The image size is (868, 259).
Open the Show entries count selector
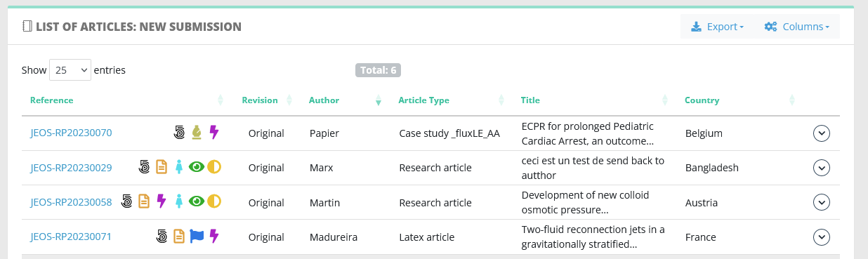click(x=70, y=70)
